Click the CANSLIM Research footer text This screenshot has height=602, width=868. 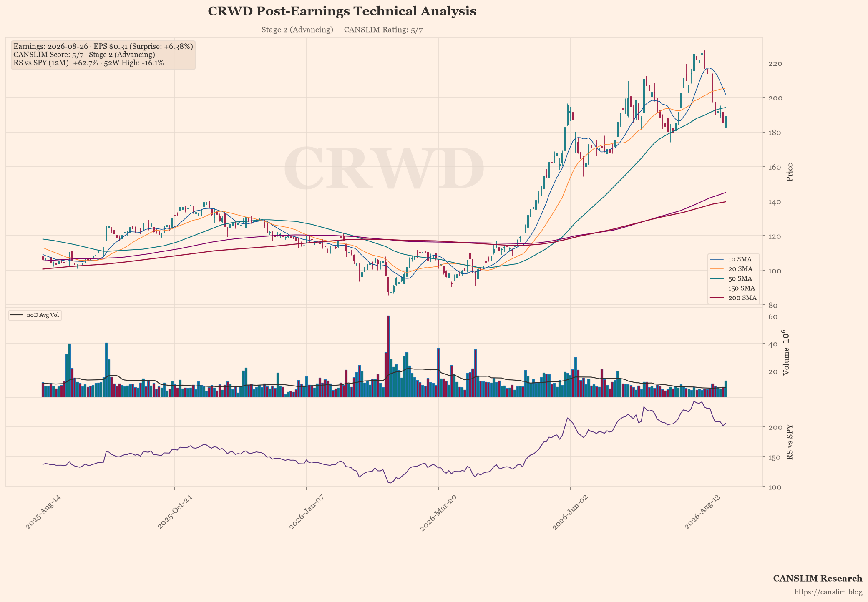click(818, 578)
